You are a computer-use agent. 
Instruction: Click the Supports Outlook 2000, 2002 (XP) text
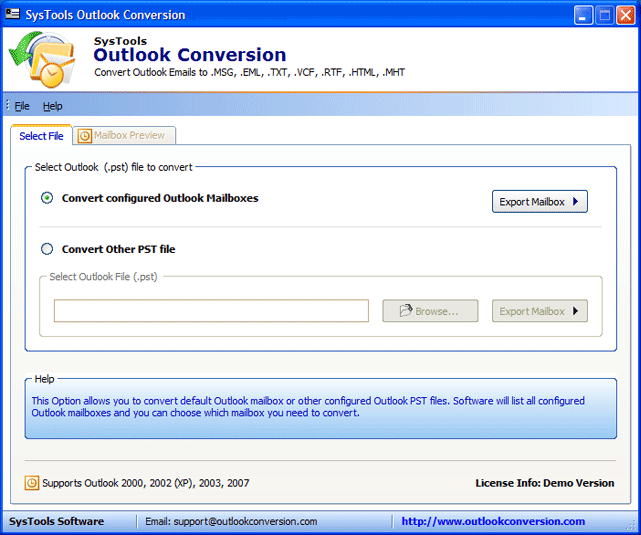[146, 483]
